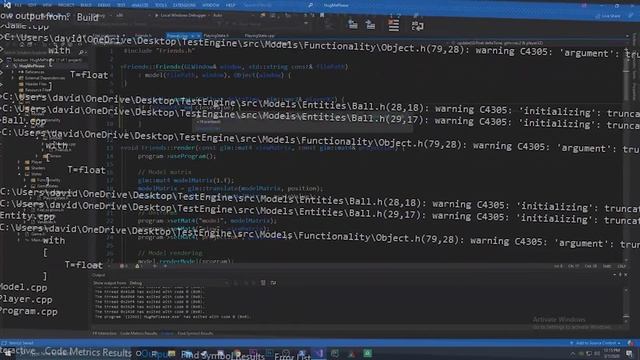Click the Model.cpp build output line
Viewport: 640px width, 360px height.
[x=24, y=287]
